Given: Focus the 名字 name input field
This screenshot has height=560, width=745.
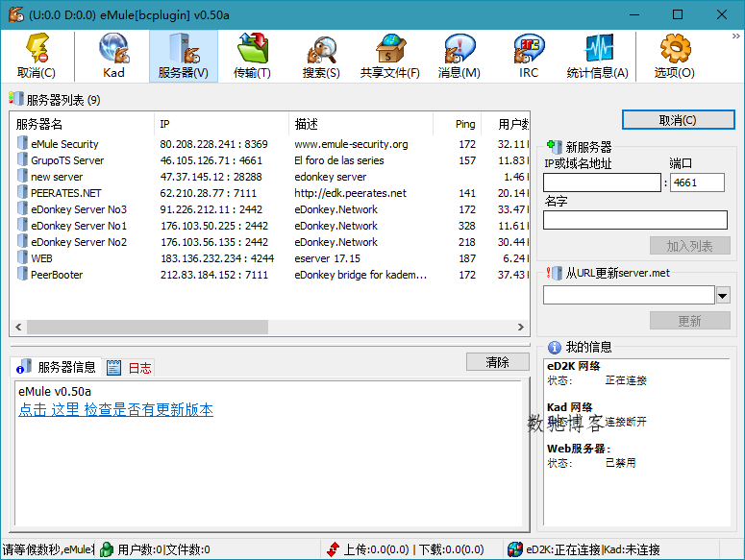Looking at the screenshot, I should (635, 220).
